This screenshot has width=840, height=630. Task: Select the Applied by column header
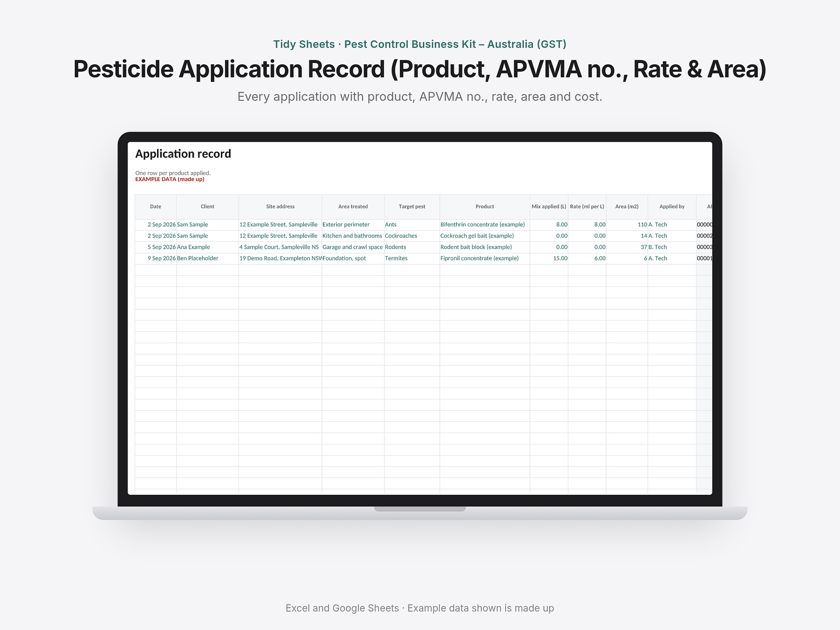[672, 206]
